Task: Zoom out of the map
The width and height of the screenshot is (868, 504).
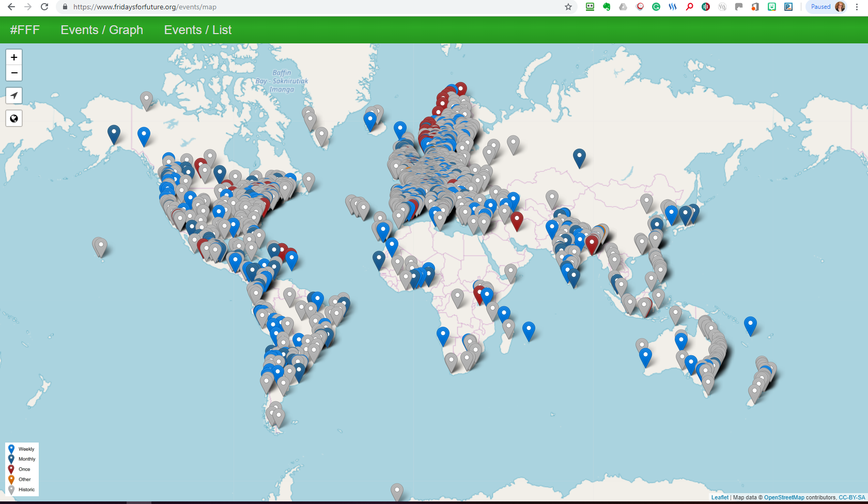Action: [x=14, y=73]
